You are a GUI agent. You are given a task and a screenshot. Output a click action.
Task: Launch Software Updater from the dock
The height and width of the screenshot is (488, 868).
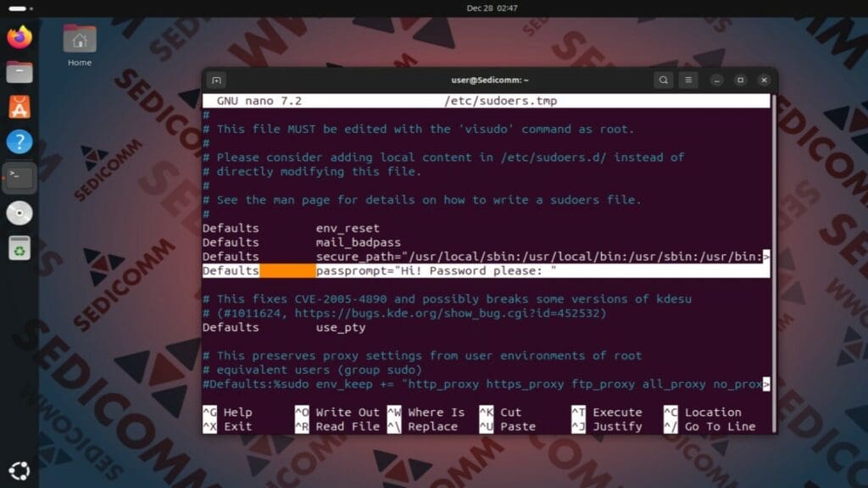pyautogui.click(x=19, y=247)
